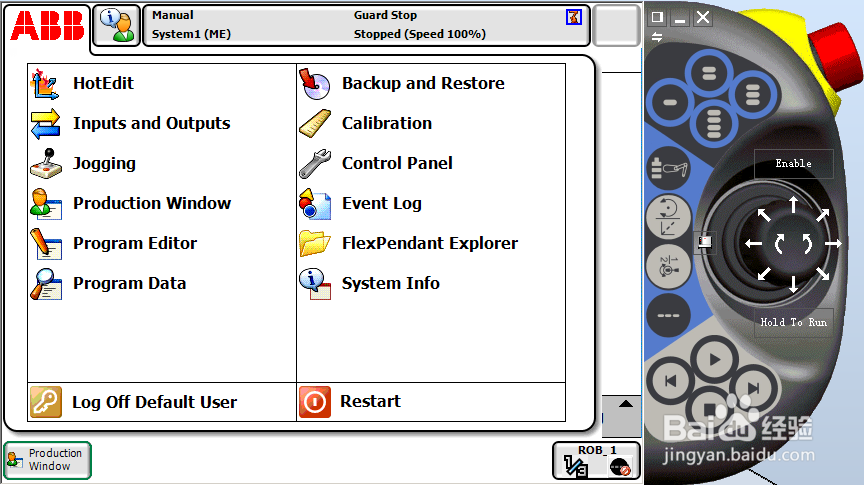The height and width of the screenshot is (485, 864).
Task: Click the small mode switch beside joystick
Action: coord(705,241)
